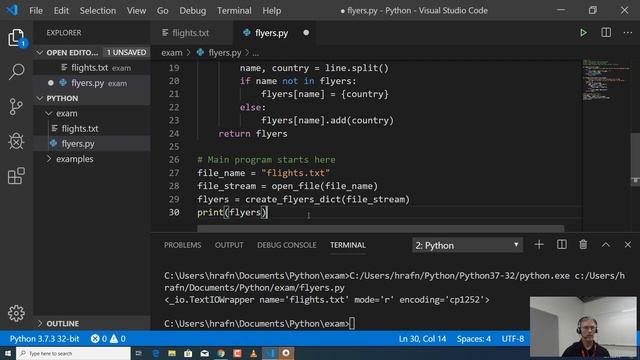Click the code minimap overview
This screenshot has height=360, width=640.
606,80
